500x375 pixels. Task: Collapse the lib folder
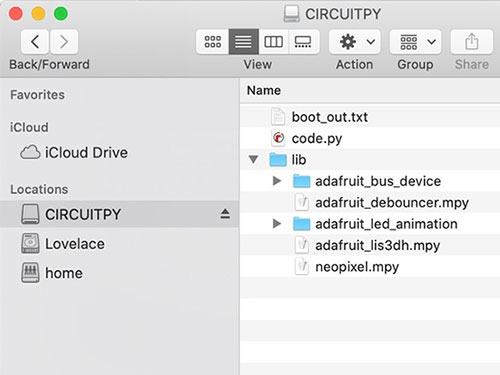253,159
